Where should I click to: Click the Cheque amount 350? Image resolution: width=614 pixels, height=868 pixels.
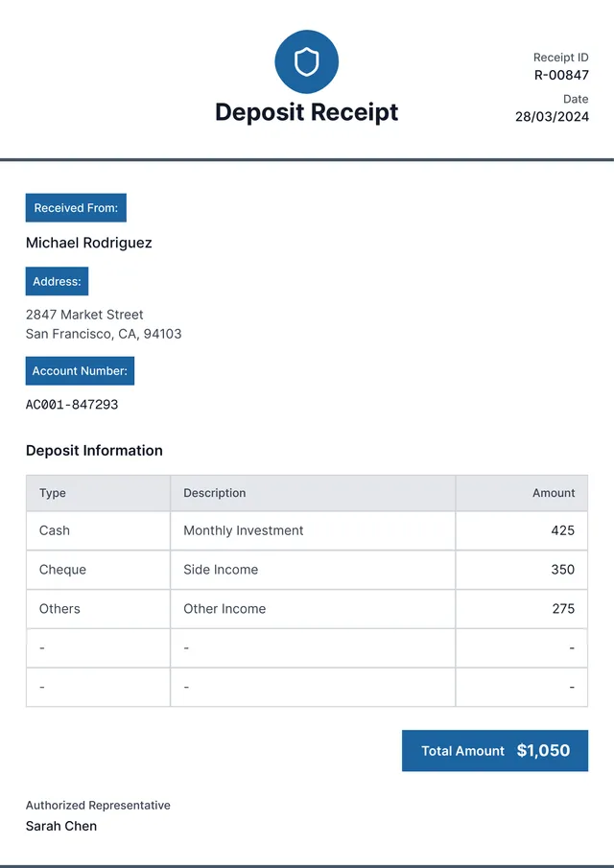click(x=562, y=570)
